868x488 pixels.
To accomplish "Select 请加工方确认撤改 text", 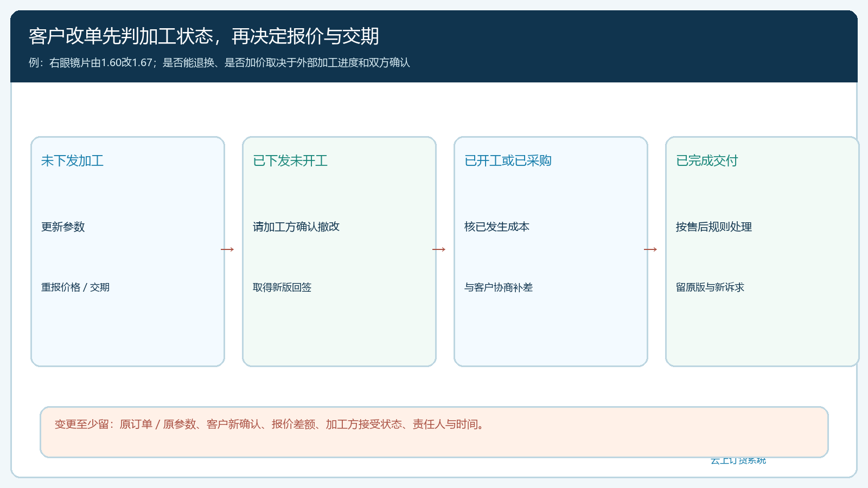I will click(296, 227).
